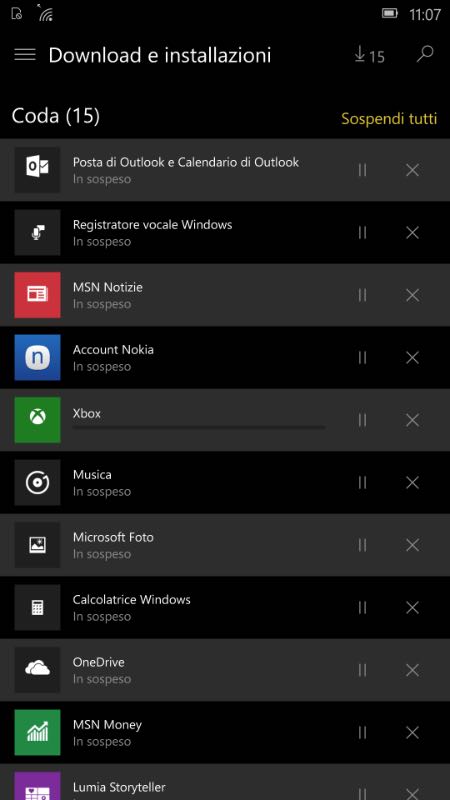Pause the Posta di Outlook download
The width and height of the screenshot is (450, 800).
tap(362, 170)
